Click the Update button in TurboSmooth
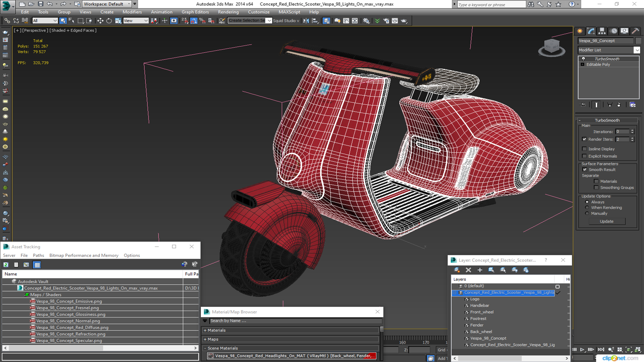 coord(607,222)
